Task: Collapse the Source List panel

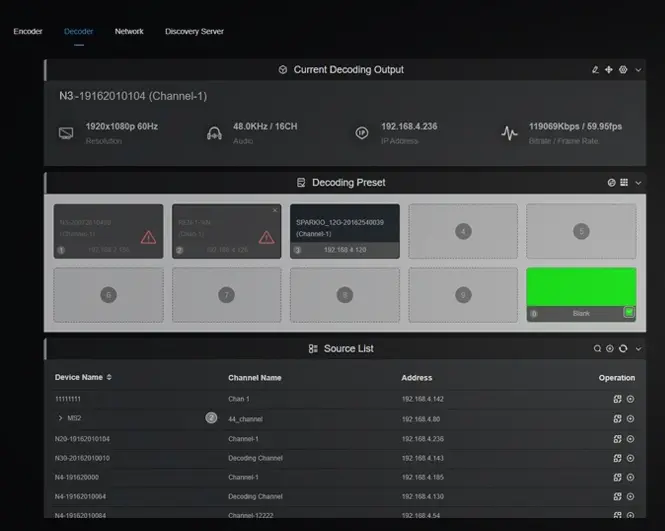Action: (638, 349)
